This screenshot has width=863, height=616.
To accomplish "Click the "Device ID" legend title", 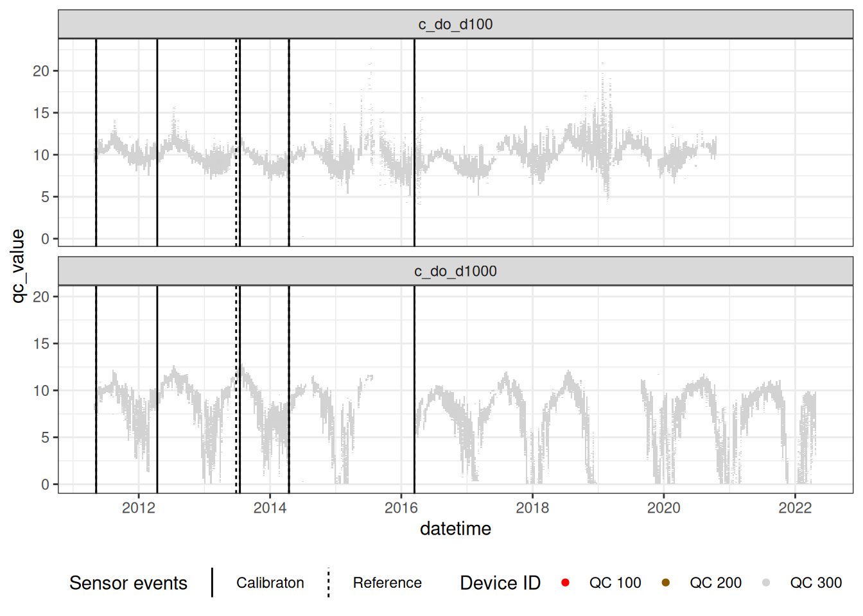I will coord(500,583).
